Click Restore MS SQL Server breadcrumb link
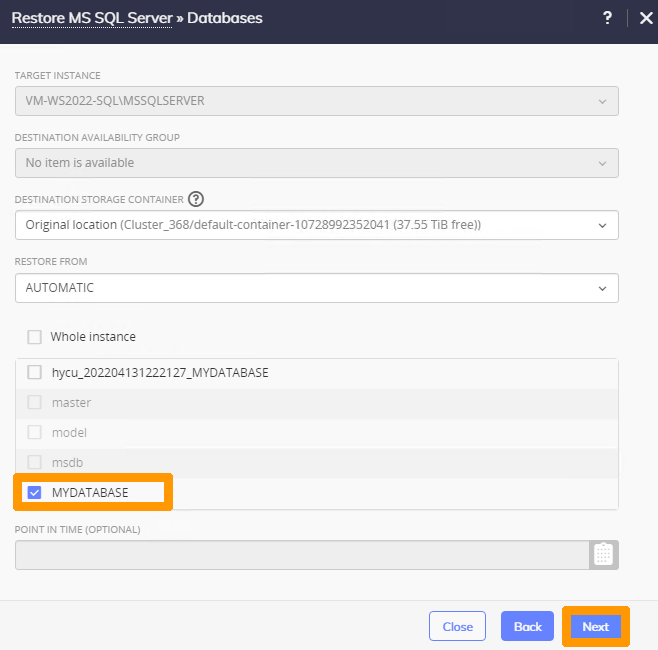 (92, 18)
